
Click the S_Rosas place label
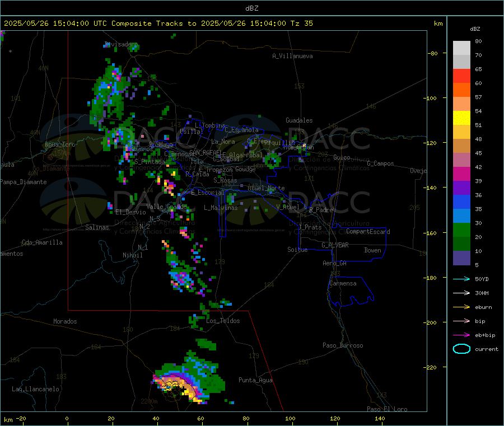tap(225, 180)
